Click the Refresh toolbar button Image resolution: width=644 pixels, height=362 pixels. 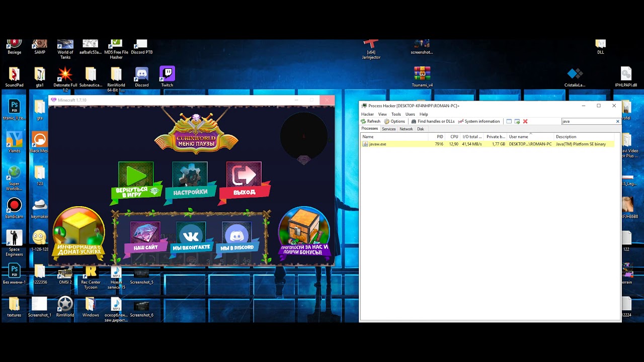371,121
